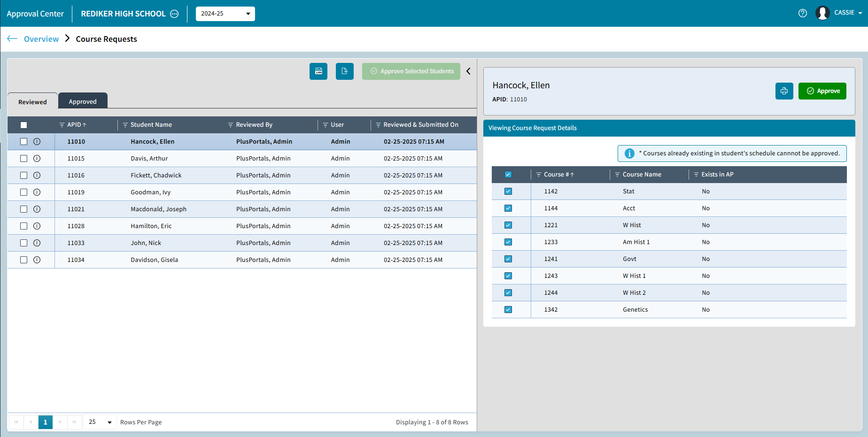Click the filter icon on Reviewed By column

(231, 125)
